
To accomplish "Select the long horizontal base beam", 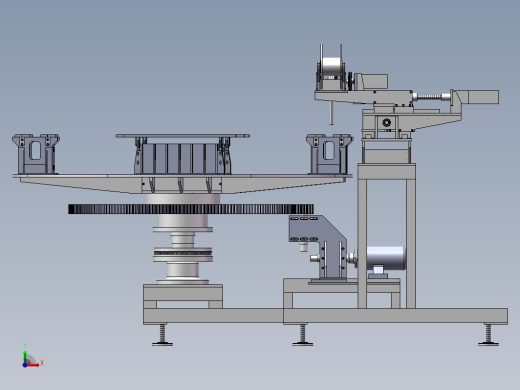I will pyautogui.click(x=325, y=316).
